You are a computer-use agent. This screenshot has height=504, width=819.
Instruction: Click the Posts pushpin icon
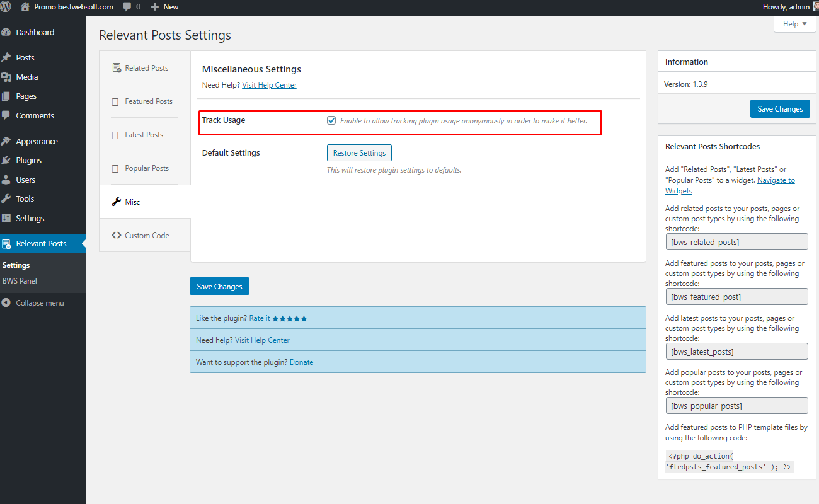pos(6,57)
